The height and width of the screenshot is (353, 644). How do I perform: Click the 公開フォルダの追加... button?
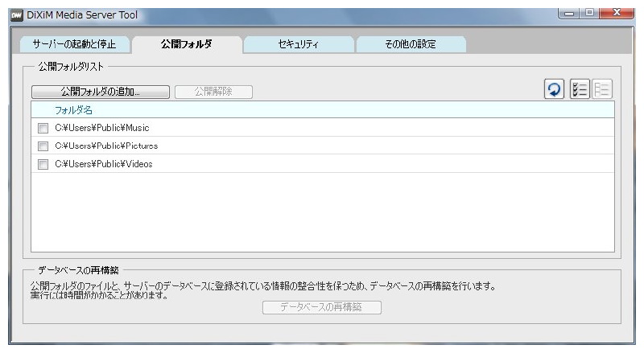101,92
